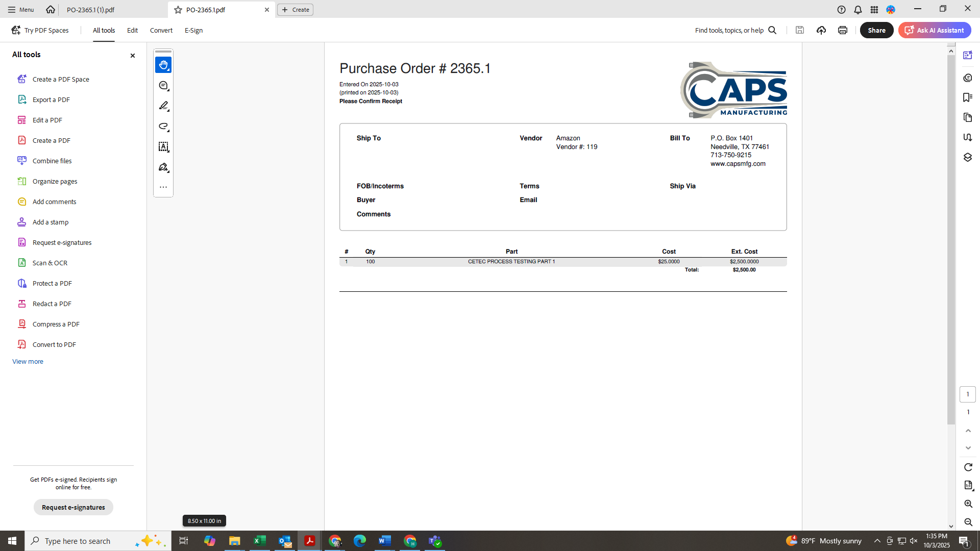
Task: Click the Print icon in top bar
Action: click(842, 30)
